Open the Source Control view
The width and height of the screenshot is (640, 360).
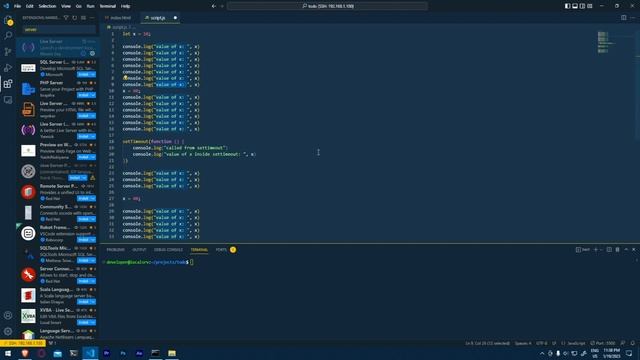click(x=8, y=51)
